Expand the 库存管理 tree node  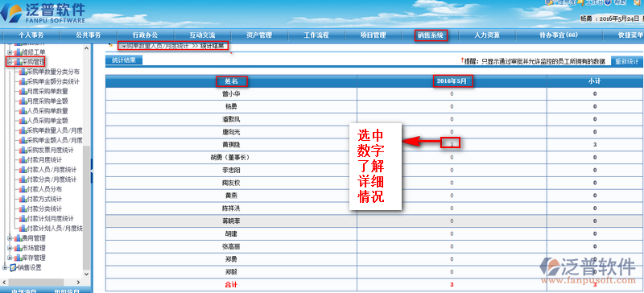(x=10, y=258)
